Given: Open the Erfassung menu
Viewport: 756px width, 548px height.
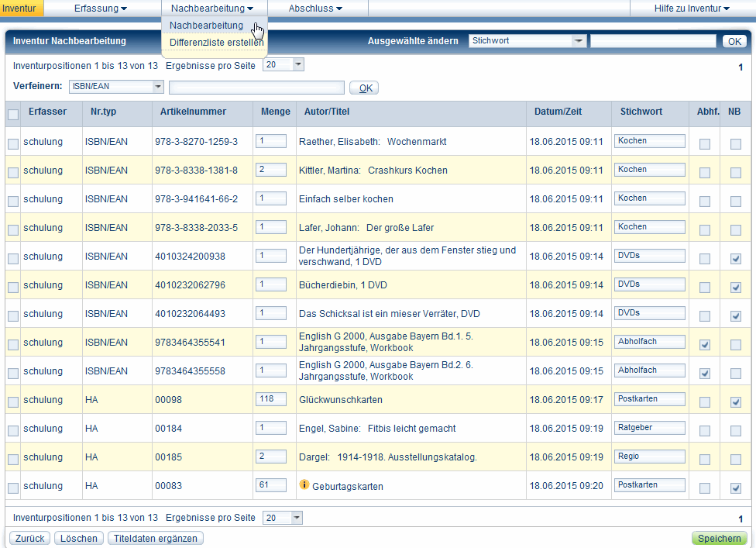Looking at the screenshot, I should coord(101,9).
